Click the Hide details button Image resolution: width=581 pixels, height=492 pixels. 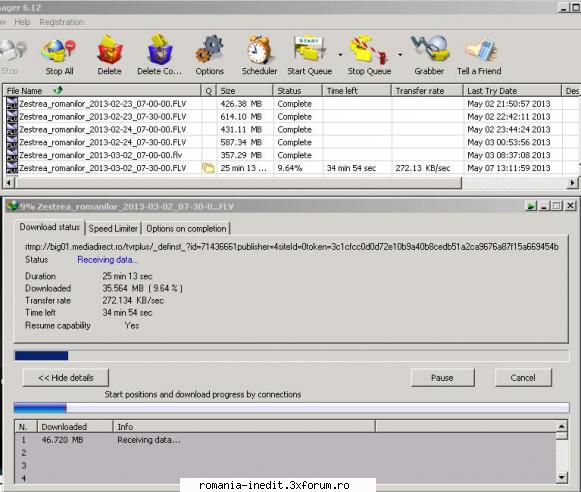coord(66,378)
